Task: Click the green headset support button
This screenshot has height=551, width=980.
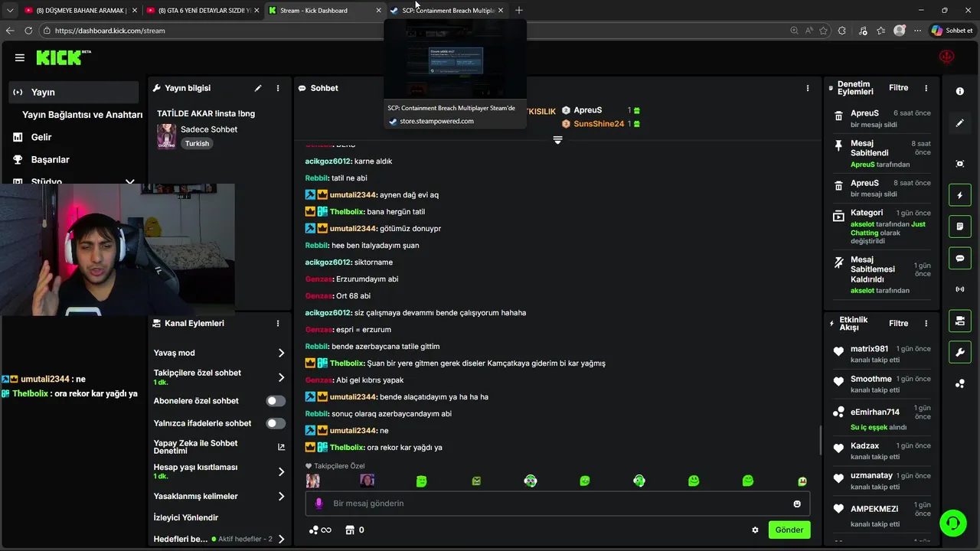Action: 952,523
